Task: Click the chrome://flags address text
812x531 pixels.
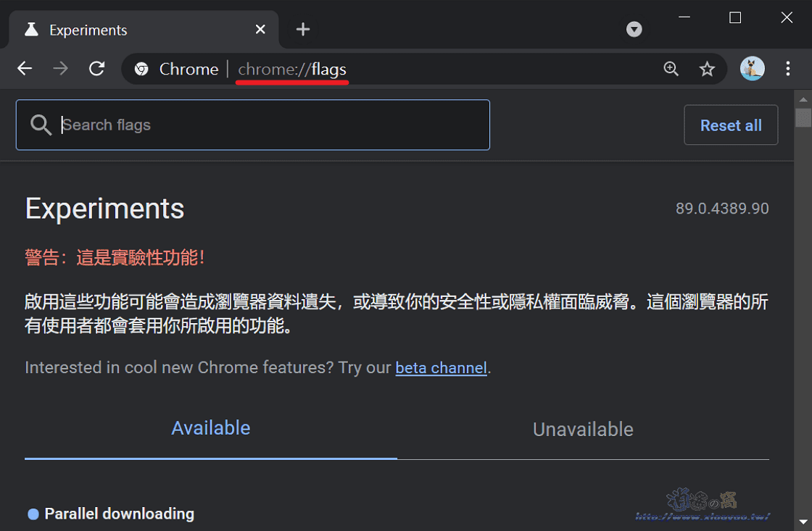Action: coord(292,69)
